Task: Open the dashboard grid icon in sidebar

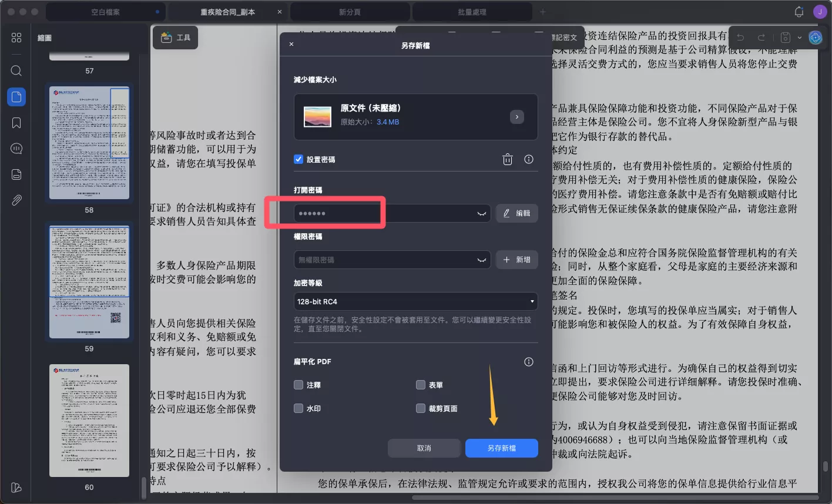Action: [x=16, y=38]
